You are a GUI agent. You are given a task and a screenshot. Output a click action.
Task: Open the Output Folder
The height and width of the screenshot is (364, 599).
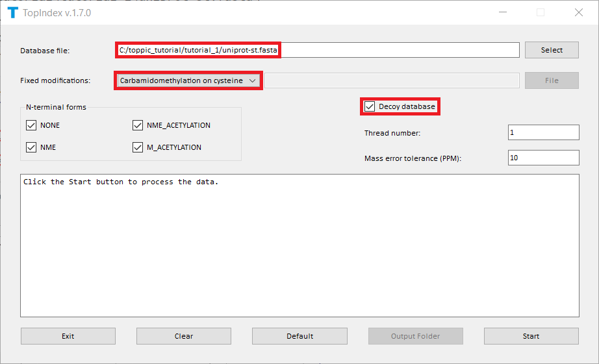pos(415,336)
